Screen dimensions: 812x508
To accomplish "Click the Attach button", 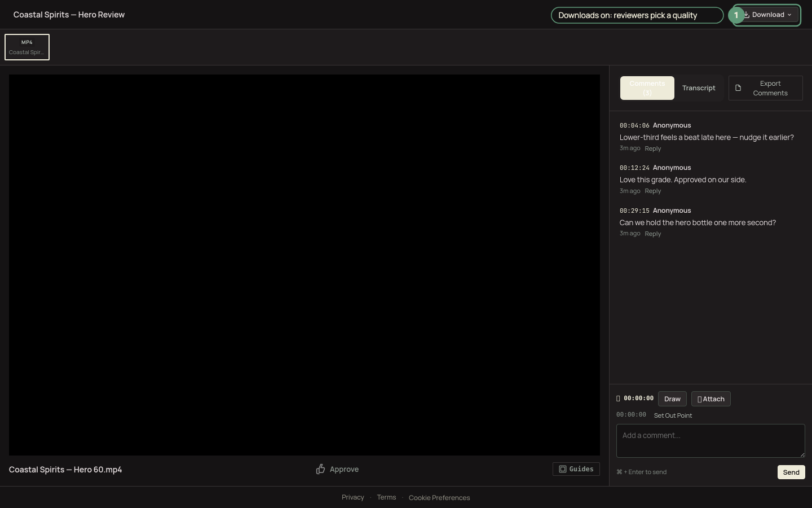I will (711, 399).
